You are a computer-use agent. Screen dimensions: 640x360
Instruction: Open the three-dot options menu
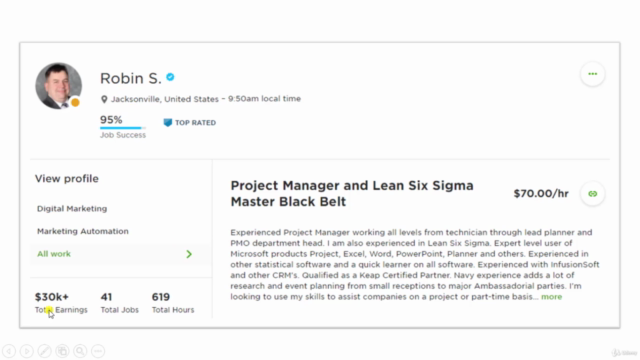(592, 74)
